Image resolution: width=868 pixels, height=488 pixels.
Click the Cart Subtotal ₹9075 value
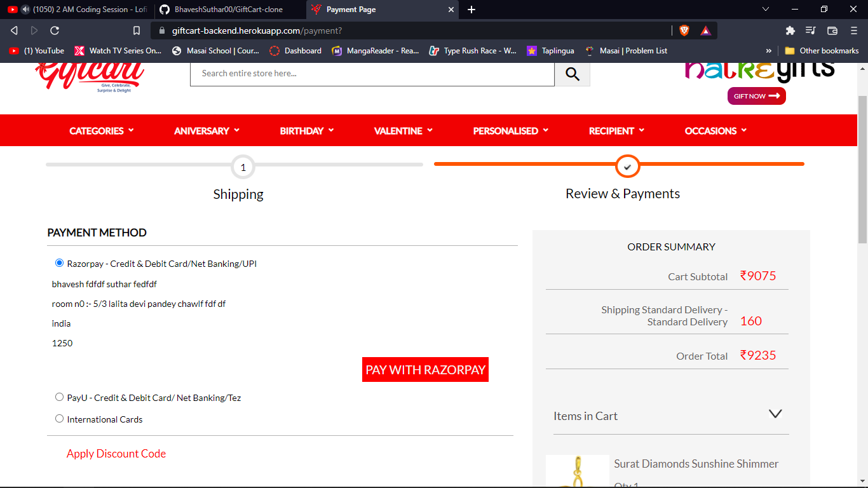pyautogui.click(x=758, y=276)
